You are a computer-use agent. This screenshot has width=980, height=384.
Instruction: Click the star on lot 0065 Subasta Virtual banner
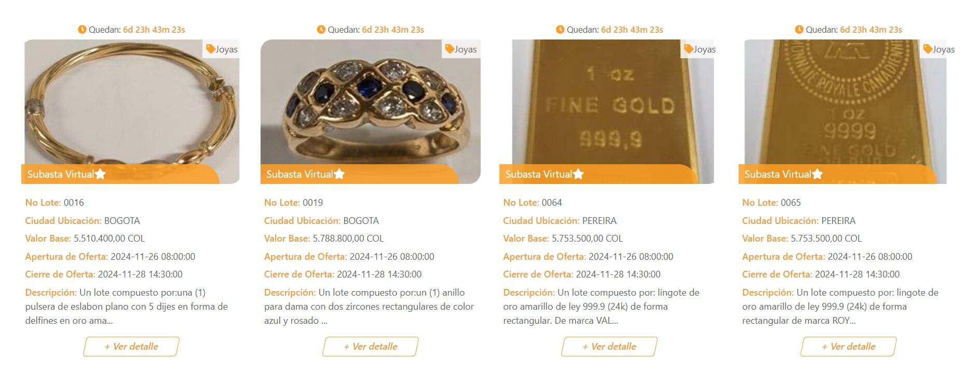pyautogui.click(x=818, y=174)
